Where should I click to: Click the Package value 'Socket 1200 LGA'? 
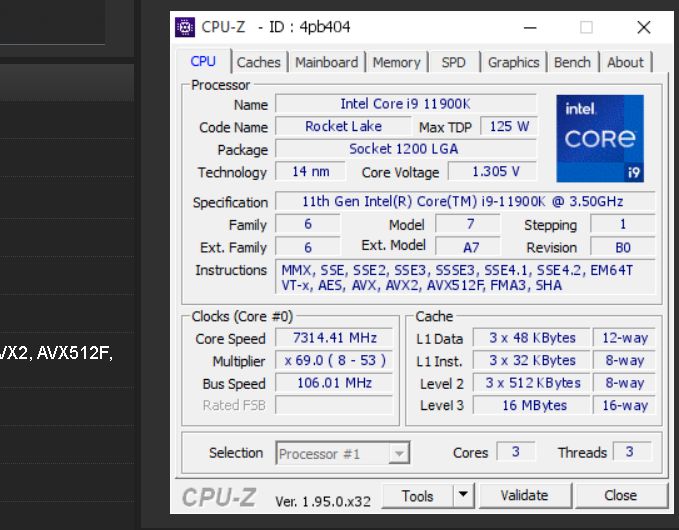(406, 149)
